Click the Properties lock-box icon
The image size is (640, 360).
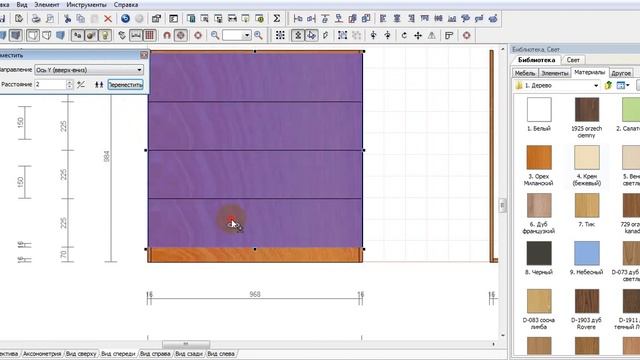156,19
